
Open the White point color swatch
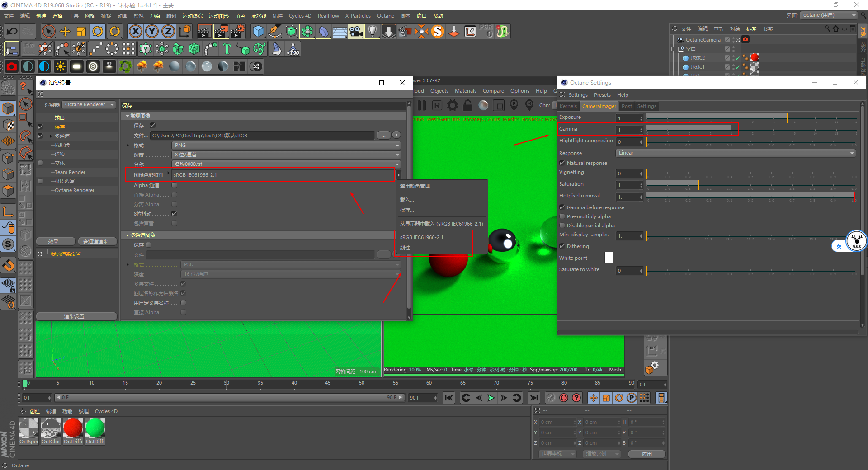pyautogui.click(x=609, y=258)
